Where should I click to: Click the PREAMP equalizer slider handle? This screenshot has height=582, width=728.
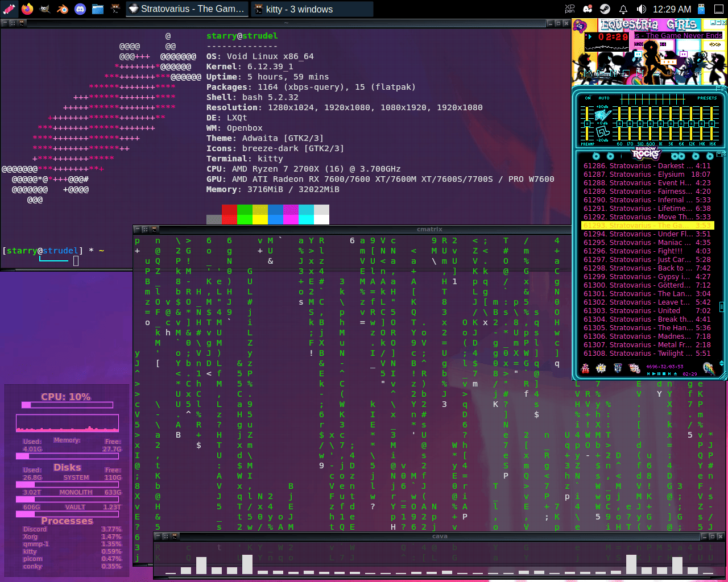point(588,122)
